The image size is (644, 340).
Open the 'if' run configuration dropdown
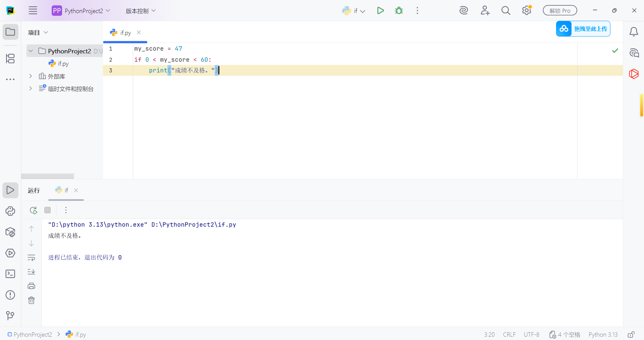pos(354,11)
